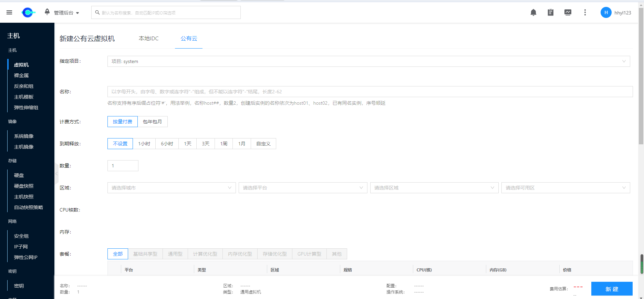The image size is (644, 299).
Task: Open the 请选择城市 city dropdown
Action: [x=171, y=188]
